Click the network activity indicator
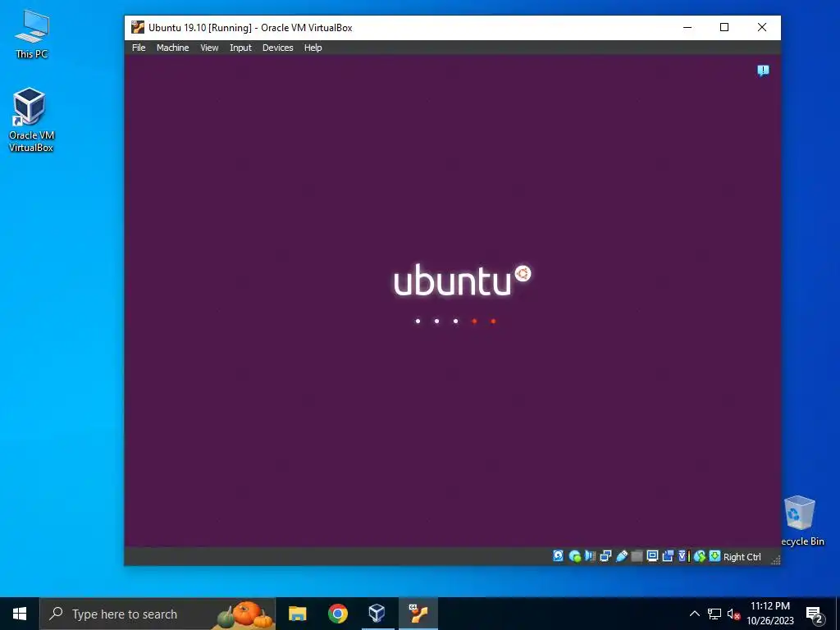 pyautogui.click(x=606, y=556)
